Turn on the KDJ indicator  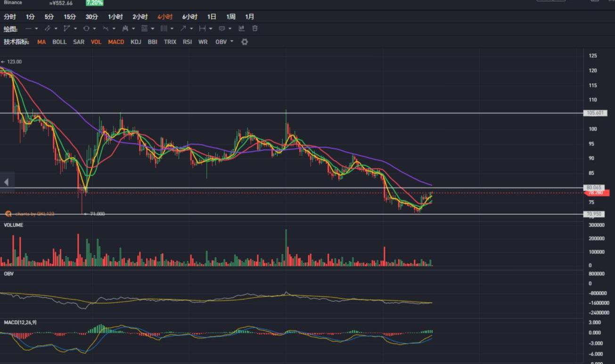[136, 42]
